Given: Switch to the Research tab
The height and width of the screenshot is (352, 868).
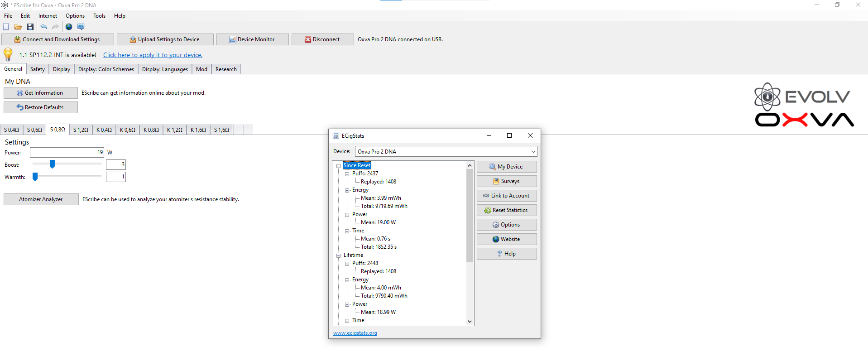Looking at the screenshot, I should [226, 69].
